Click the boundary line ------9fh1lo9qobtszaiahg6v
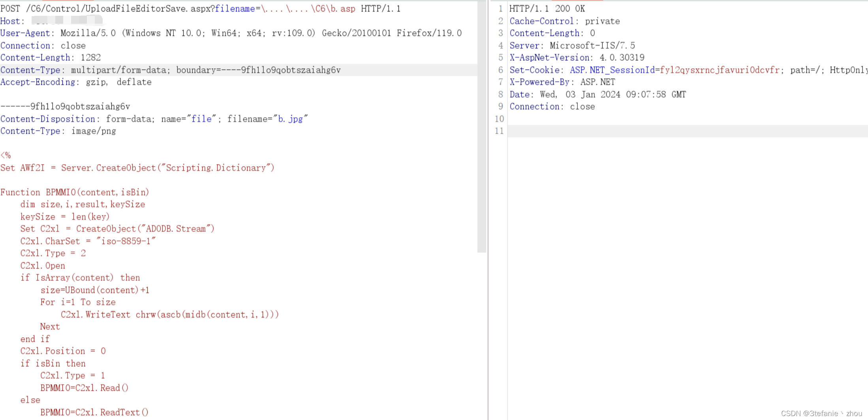The height and width of the screenshot is (420, 868). tap(65, 107)
